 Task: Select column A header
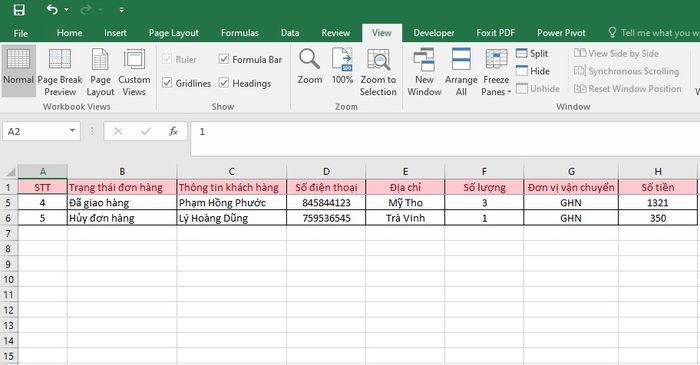[43, 171]
